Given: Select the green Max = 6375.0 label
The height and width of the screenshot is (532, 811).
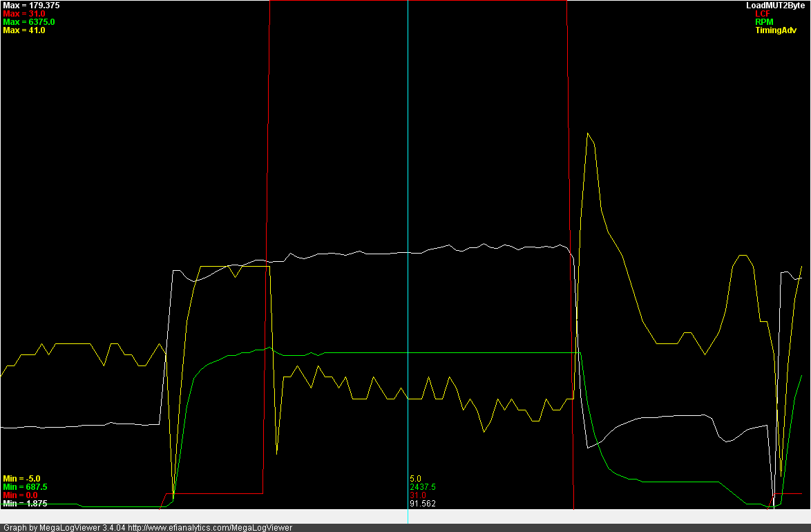Looking at the screenshot, I should [x=28, y=22].
